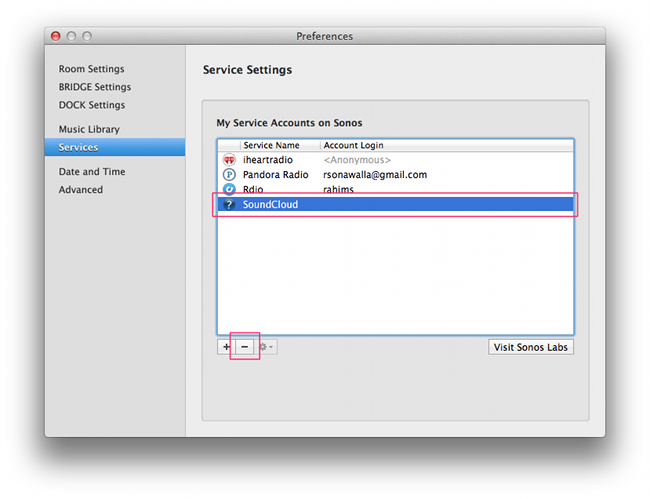Image resolution: width=650 pixels, height=499 pixels.
Task: Select the Anonymous iheartradio account login
Action: point(356,160)
